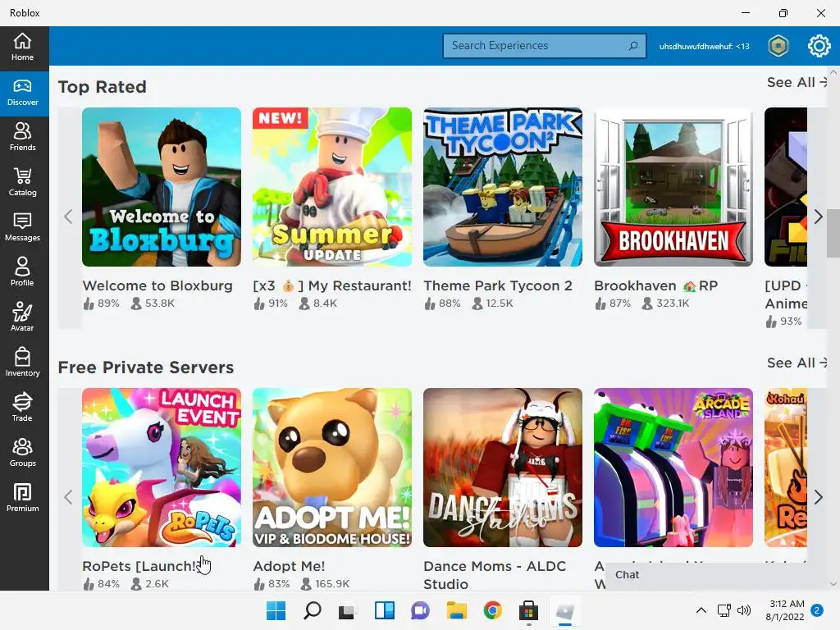Open Arcade Island game thumbnail
This screenshot has width=840, height=630.
673,468
